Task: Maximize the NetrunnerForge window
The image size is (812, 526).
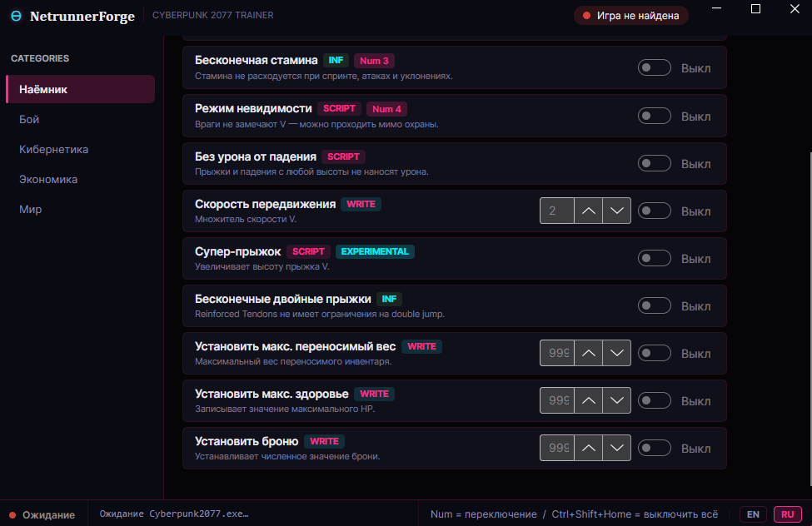Action: 755,8
